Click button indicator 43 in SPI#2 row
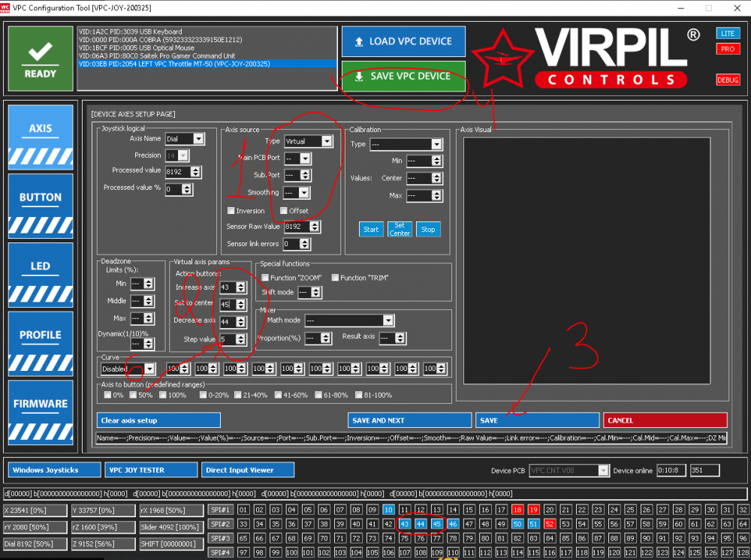This screenshot has width=751, height=560. coord(404,524)
